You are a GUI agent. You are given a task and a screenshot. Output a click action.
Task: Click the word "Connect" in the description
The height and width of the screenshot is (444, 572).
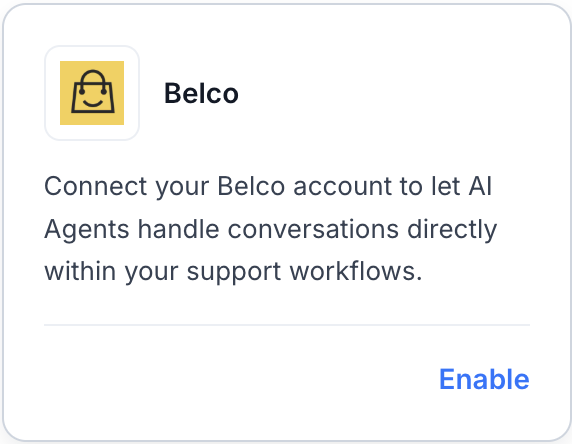coord(96,186)
